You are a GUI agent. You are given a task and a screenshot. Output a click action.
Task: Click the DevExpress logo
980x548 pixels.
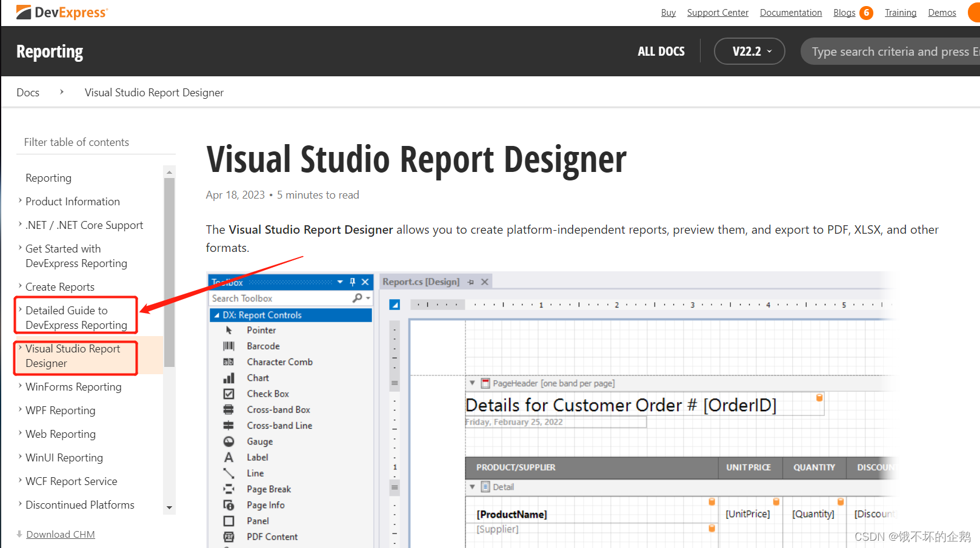[62, 12]
